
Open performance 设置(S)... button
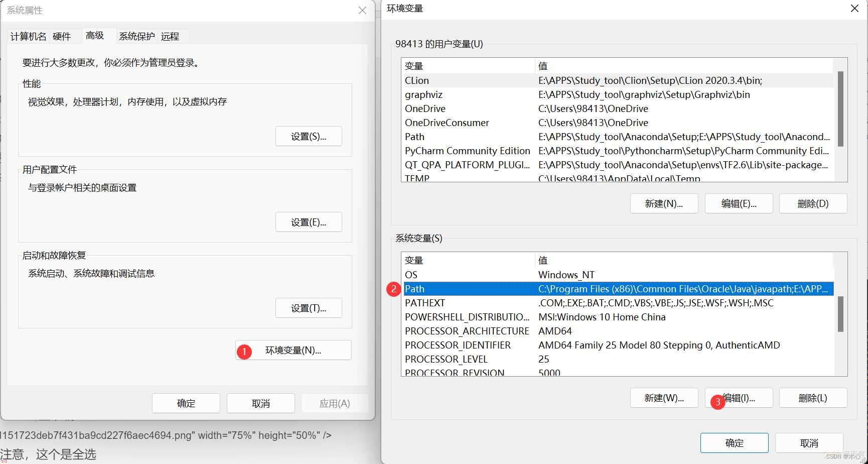tap(309, 136)
